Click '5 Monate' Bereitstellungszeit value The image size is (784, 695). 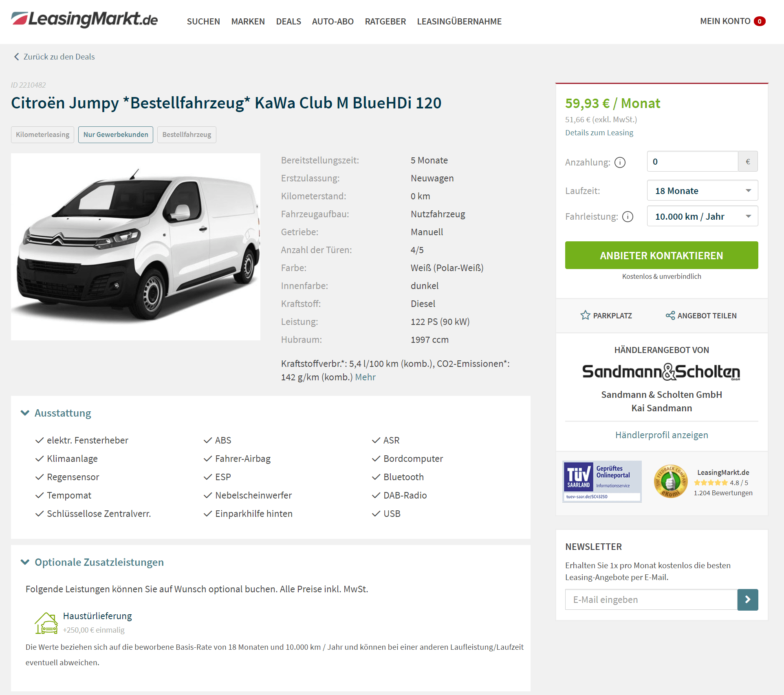click(429, 160)
